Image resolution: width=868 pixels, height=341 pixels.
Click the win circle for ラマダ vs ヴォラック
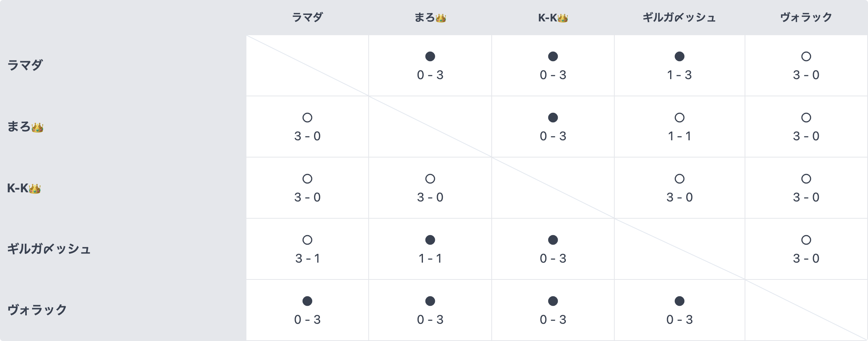[x=806, y=57]
